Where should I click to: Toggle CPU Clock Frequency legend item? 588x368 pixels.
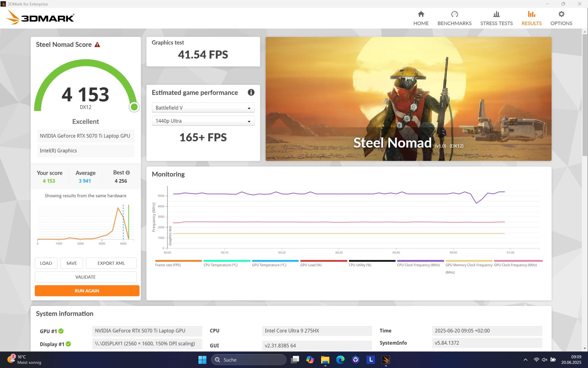[418, 265]
